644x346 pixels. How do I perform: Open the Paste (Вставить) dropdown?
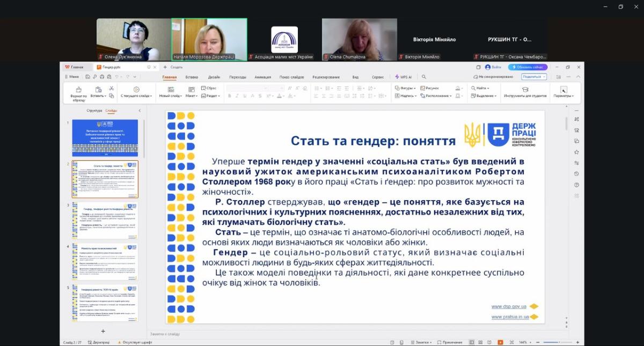98,96
